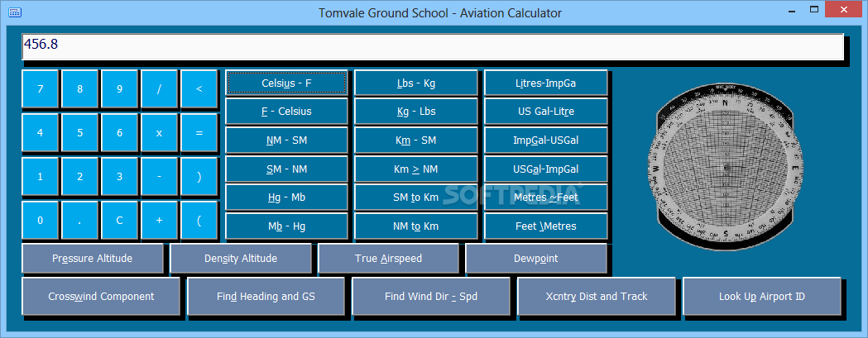868x338 pixels.
Task: Click the US Gal-Litre button
Action: point(546,112)
